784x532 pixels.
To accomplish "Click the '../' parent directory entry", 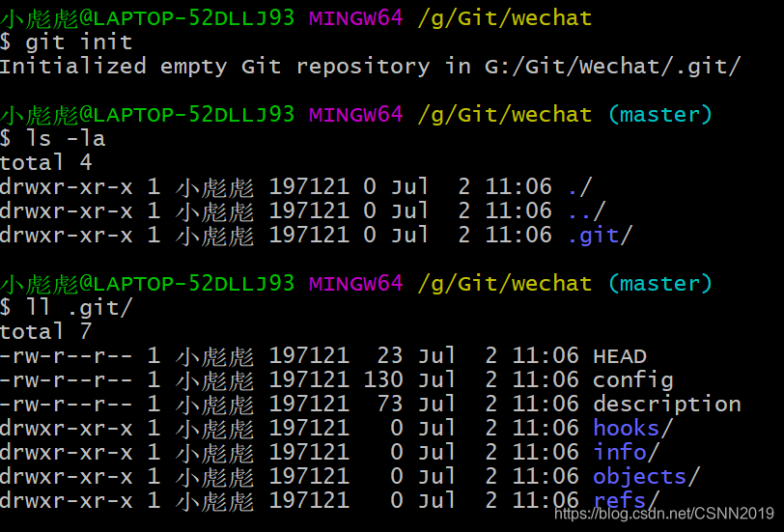I will tap(587, 211).
